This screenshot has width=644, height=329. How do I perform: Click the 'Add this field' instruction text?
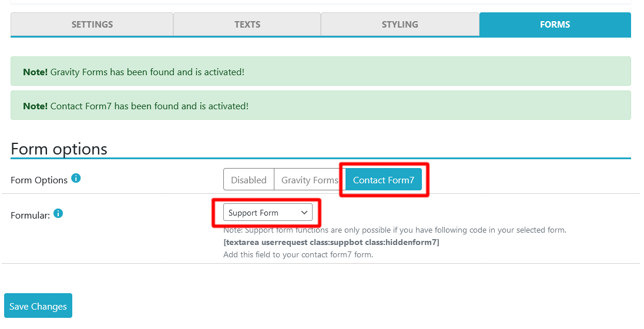click(x=298, y=254)
